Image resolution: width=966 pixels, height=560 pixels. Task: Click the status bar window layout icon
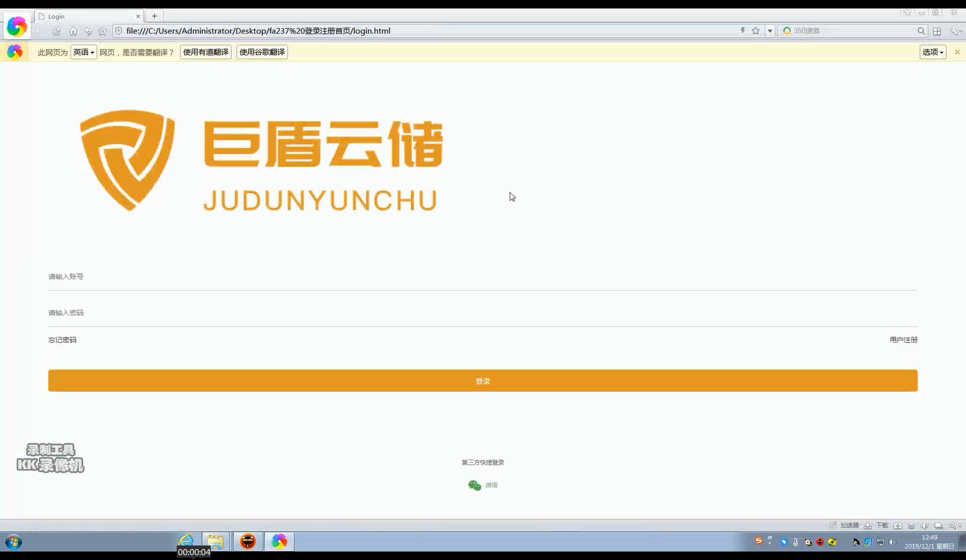[x=939, y=526]
